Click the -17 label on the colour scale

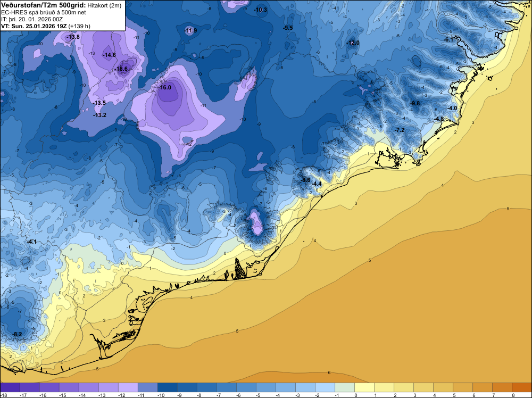click(23, 395)
